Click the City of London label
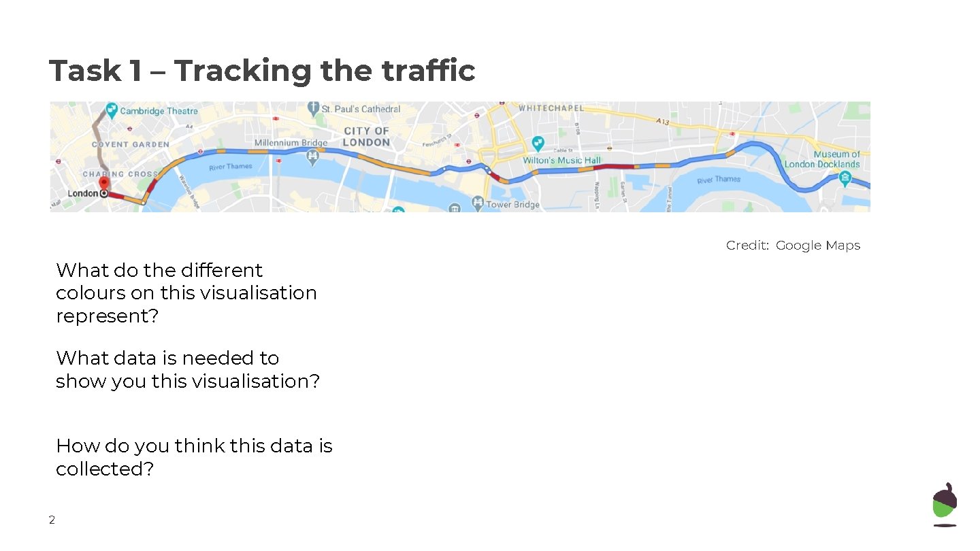 point(367,137)
